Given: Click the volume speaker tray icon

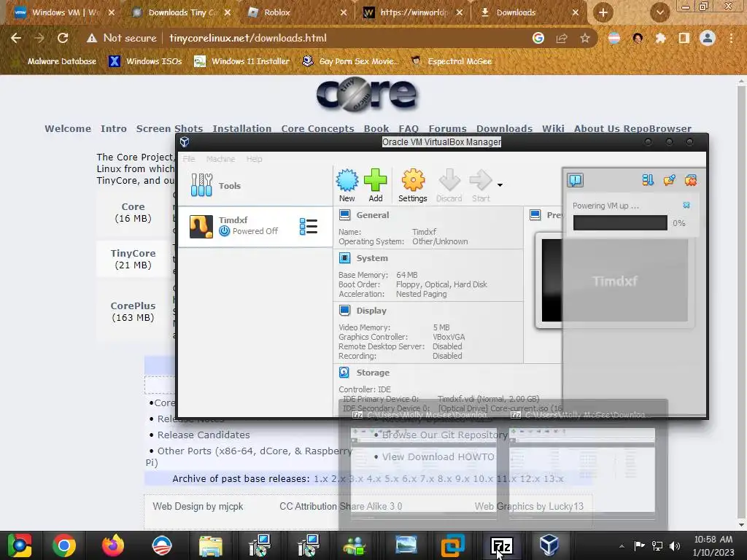Looking at the screenshot, I should point(675,546).
